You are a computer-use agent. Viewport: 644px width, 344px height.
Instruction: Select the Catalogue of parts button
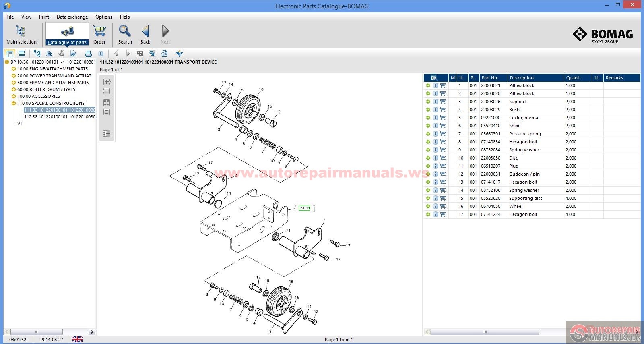pos(67,34)
